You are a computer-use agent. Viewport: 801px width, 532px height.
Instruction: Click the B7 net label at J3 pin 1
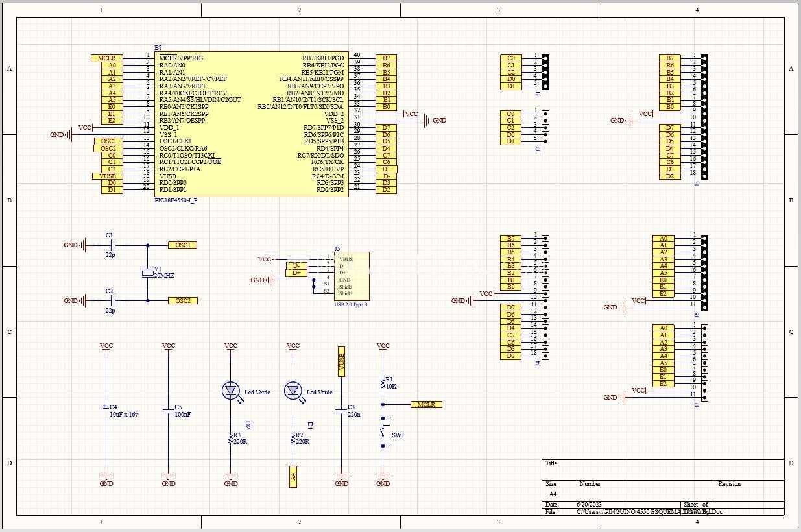[x=669, y=58]
